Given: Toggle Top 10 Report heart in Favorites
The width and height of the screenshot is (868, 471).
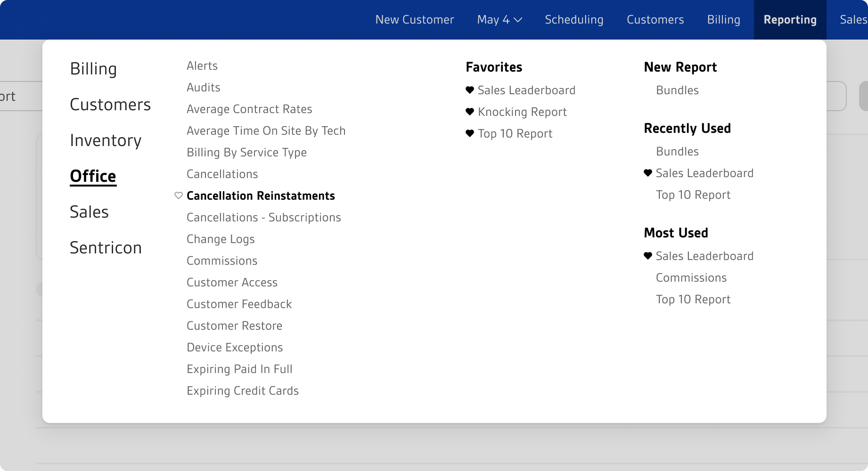Looking at the screenshot, I should pos(470,133).
